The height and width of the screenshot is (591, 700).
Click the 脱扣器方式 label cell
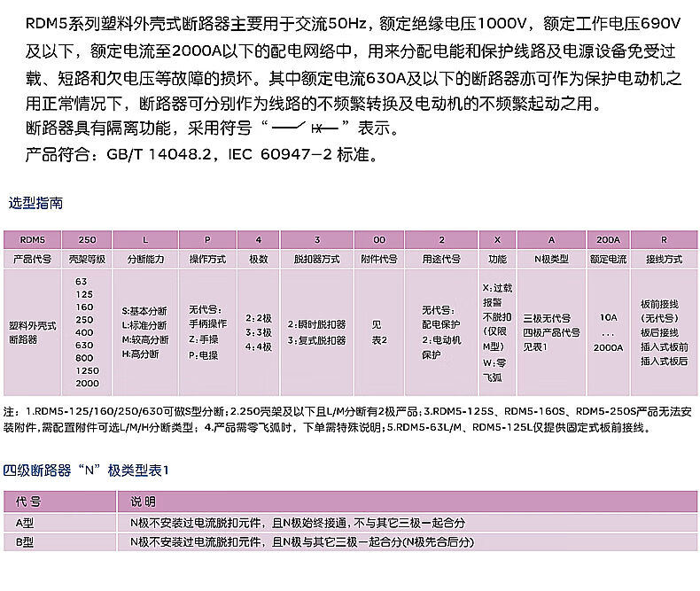pos(317,260)
